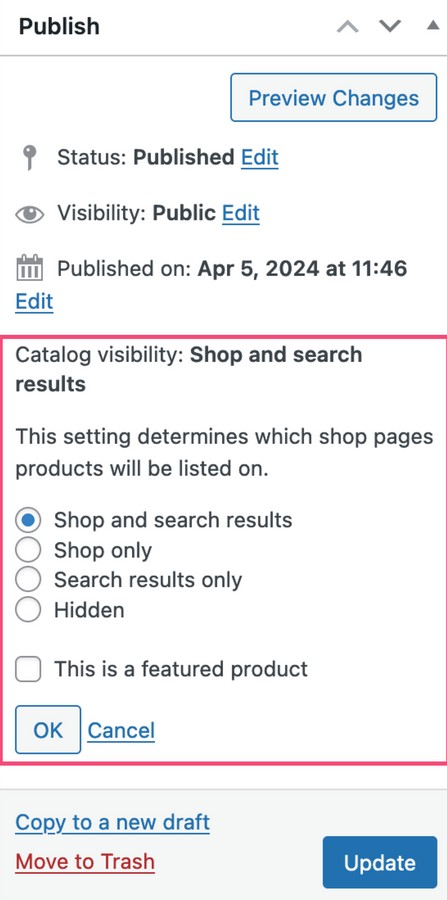Choose Search results only radio button

click(x=28, y=580)
